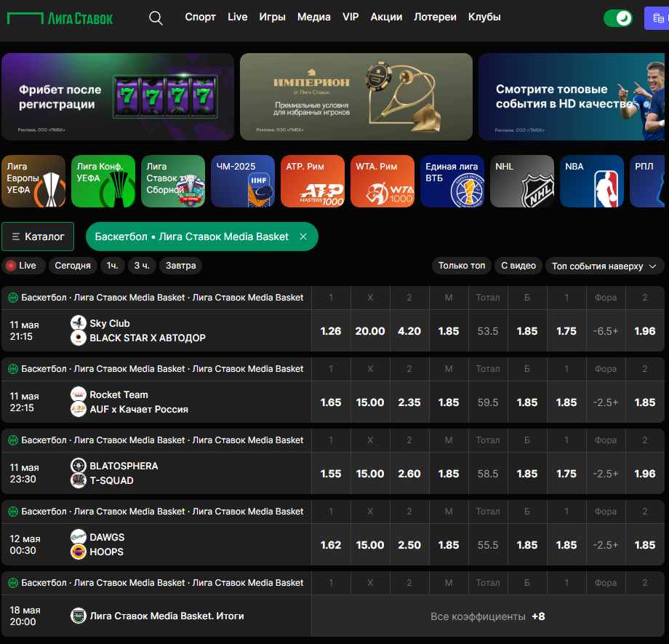Screen dimensions: 669x644
Task: Select the Единая лига ВТБ tile
Action: 452,181
